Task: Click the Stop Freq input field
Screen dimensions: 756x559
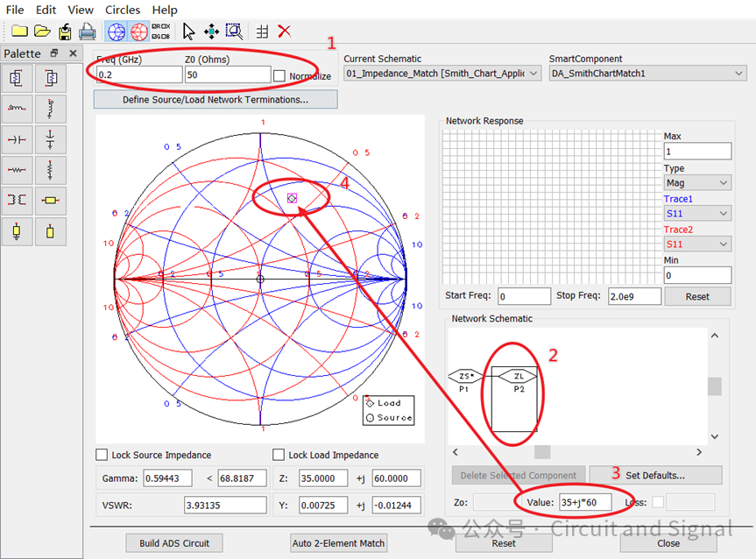Action: tap(634, 296)
